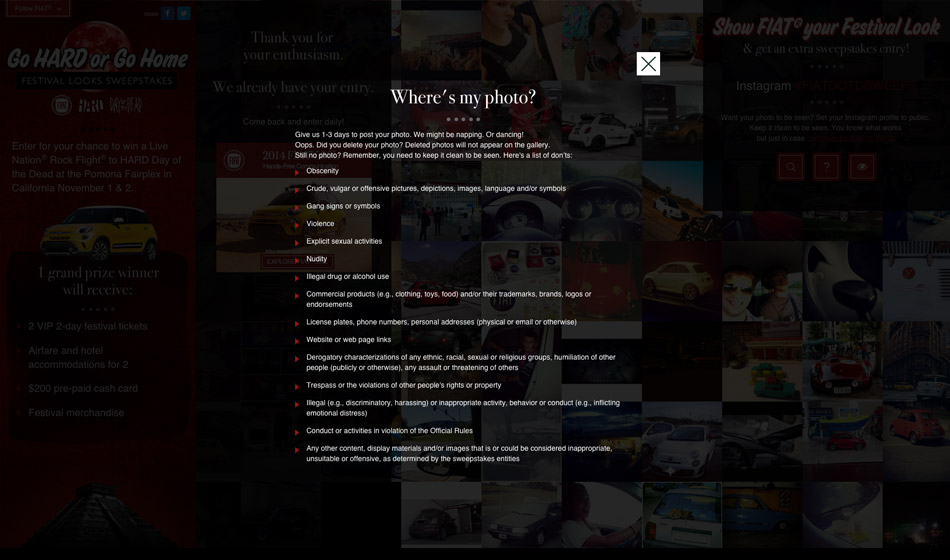This screenshot has height=560, width=950.
Task: Share via the Twitter bird icon
Action: click(184, 14)
